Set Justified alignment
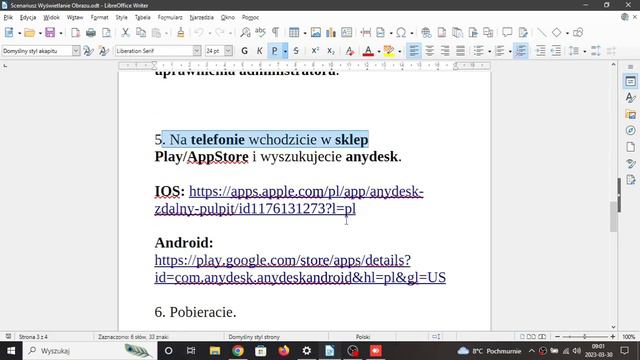Screen dimensions: 640x360 (x=460, y=51)
